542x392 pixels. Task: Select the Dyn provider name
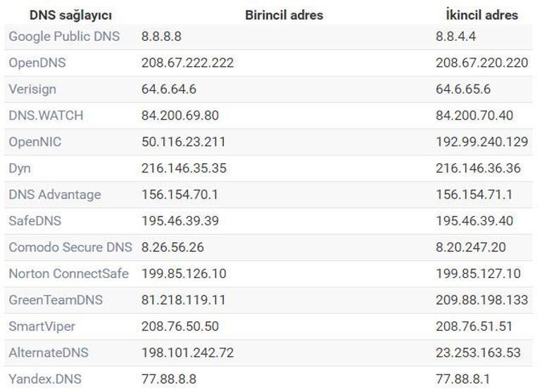(x=20, y=168)
